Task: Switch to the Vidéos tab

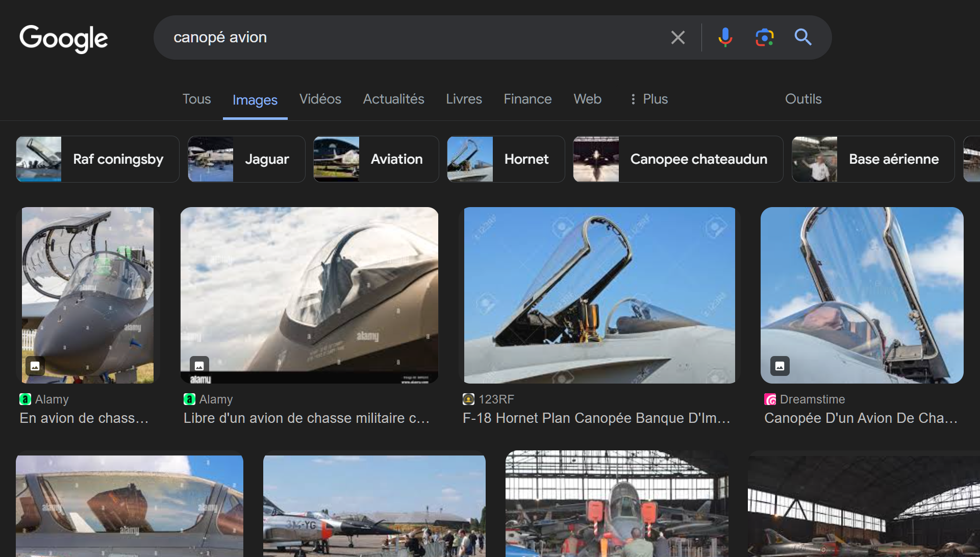Action: tap(320, 99)
